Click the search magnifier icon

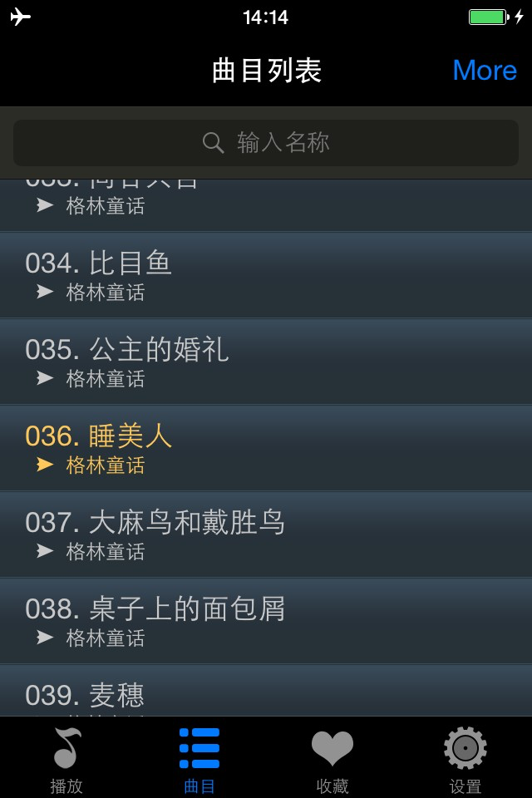coord(213,142)
